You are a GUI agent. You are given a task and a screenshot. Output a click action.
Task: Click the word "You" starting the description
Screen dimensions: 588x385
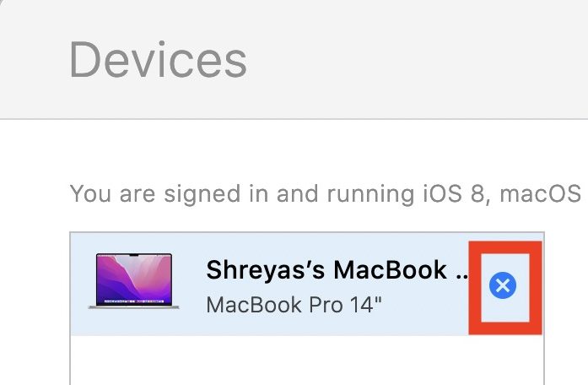point(89,194)
